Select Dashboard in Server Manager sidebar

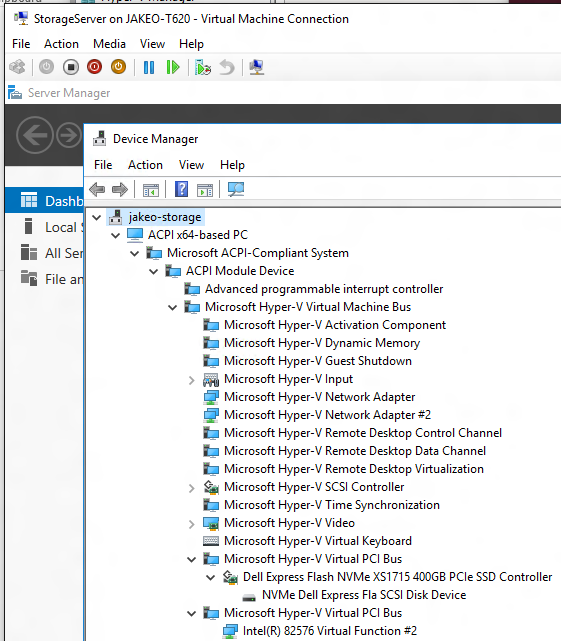click(x=45, y=200)
